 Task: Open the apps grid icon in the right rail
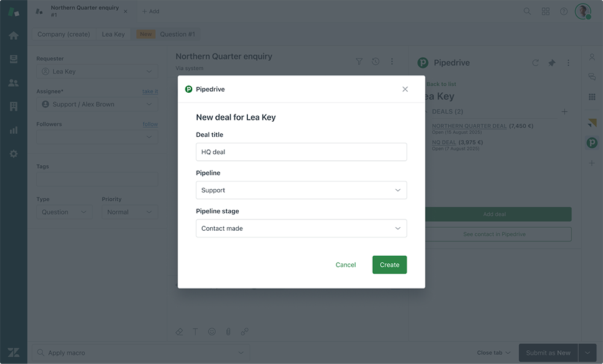tap(592, 97)
